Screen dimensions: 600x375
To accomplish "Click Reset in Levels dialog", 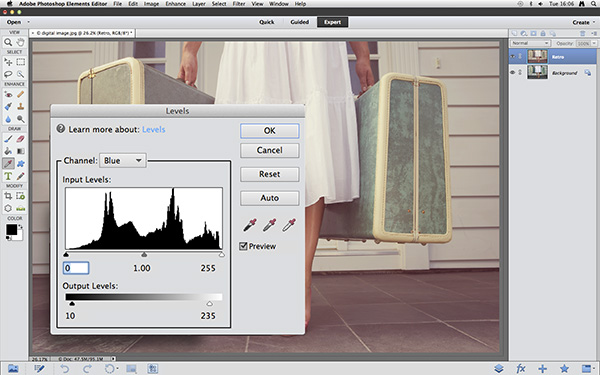I will click(x=270, y=174).
